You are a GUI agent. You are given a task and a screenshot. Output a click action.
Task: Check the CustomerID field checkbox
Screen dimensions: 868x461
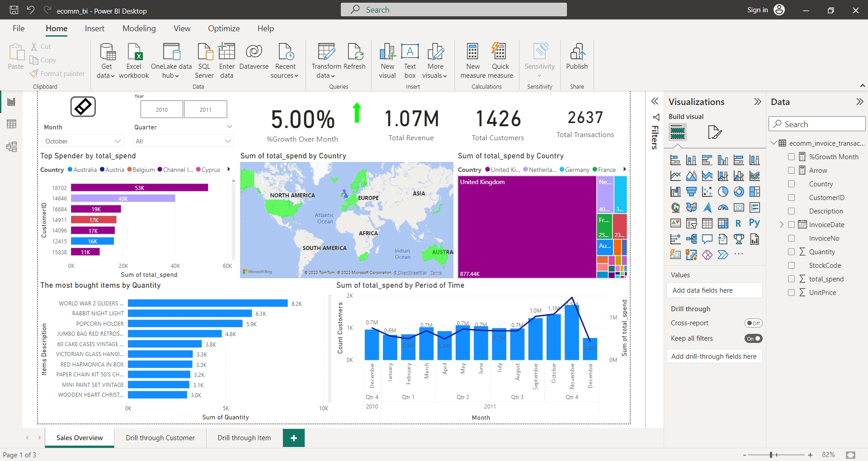coord(791,198)
